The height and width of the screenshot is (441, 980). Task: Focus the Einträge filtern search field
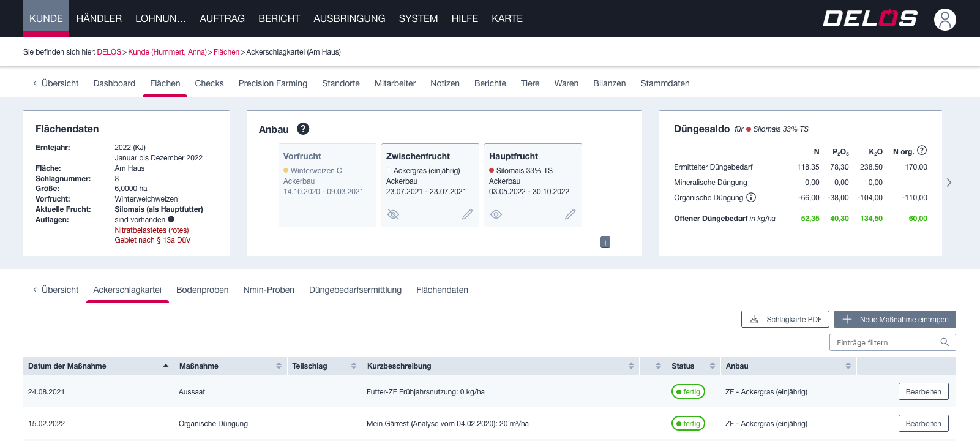(892, 342)
